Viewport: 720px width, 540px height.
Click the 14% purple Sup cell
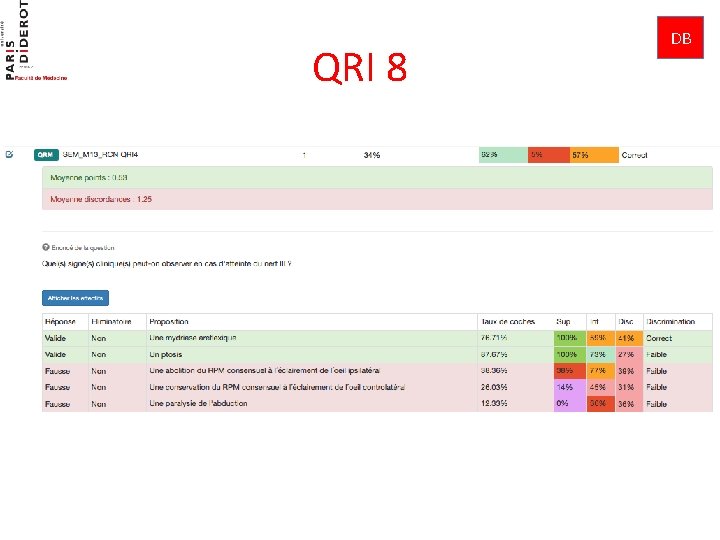click(570, 387)
